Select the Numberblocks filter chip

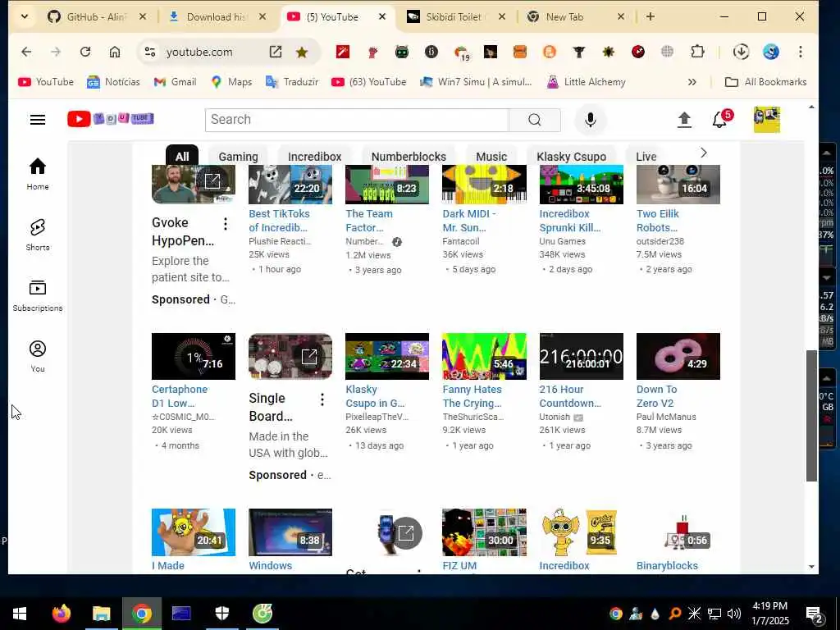tap(409, 157)
